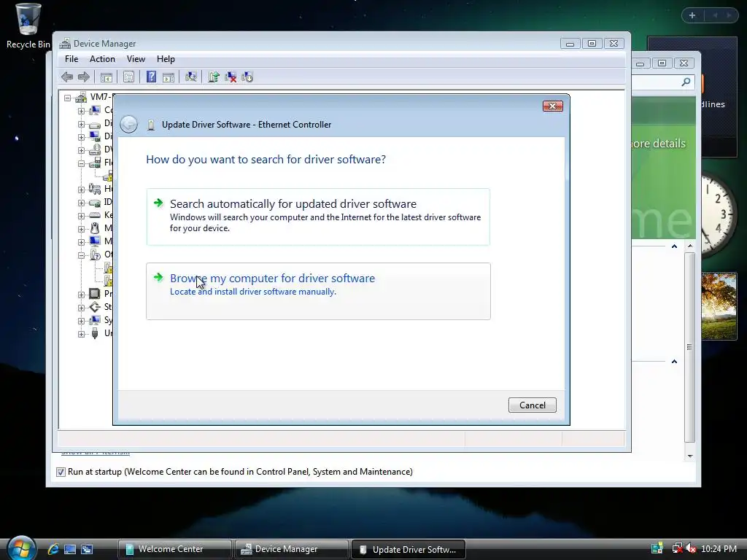
Task: Choose Search automatically for updated driver software
Action: coord(318,217)
